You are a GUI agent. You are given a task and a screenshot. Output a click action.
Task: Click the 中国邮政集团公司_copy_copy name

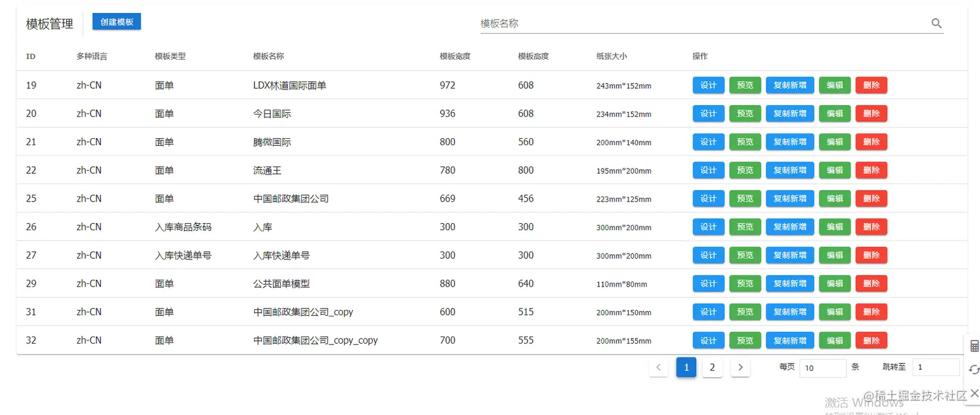(316, 340)
